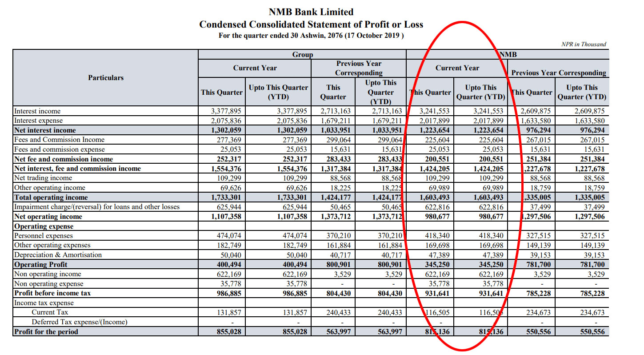
Task: Click 'Impairment charge/(reversal) for loans and other losses'
Action: 97,207
